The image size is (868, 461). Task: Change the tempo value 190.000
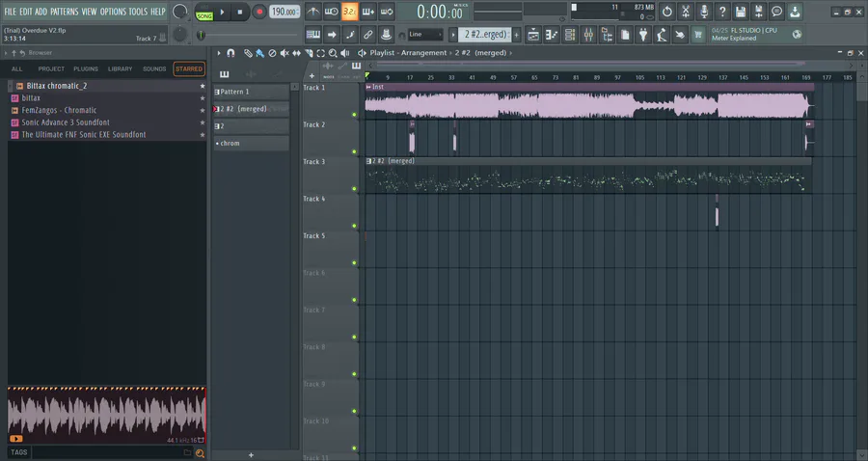coord(285,12)
